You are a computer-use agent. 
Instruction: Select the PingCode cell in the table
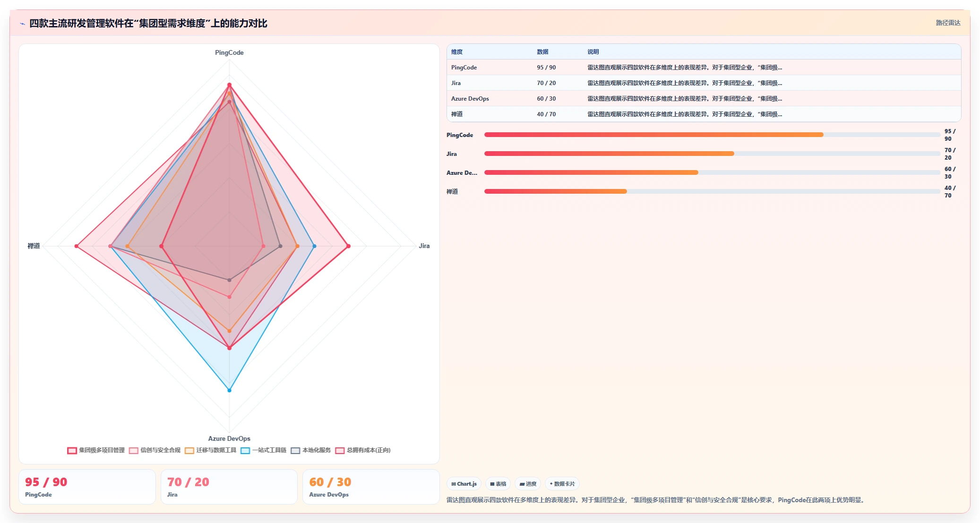464,68
